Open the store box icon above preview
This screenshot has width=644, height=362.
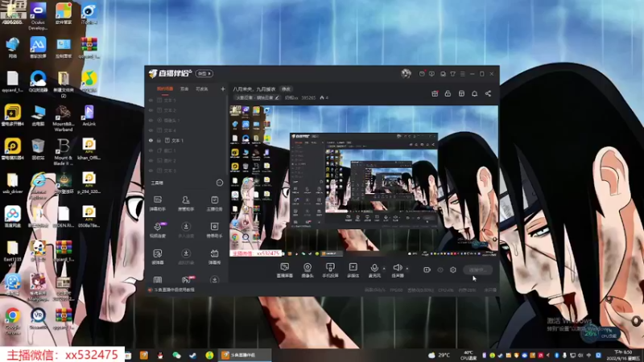pos(461,93)
